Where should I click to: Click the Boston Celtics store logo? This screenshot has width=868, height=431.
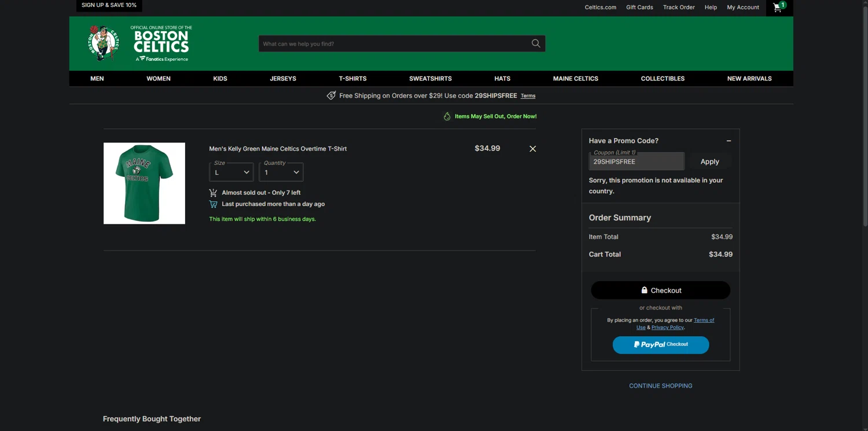[140, 43]
